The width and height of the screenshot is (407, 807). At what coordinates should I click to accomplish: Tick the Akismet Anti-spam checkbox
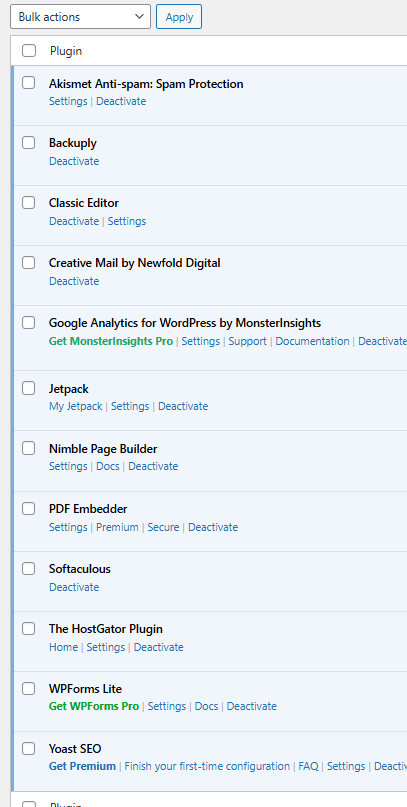(x=28, y=82)
